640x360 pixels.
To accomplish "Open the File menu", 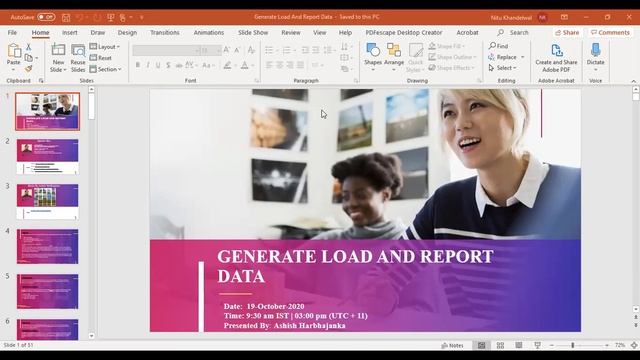I will [12, 32].
